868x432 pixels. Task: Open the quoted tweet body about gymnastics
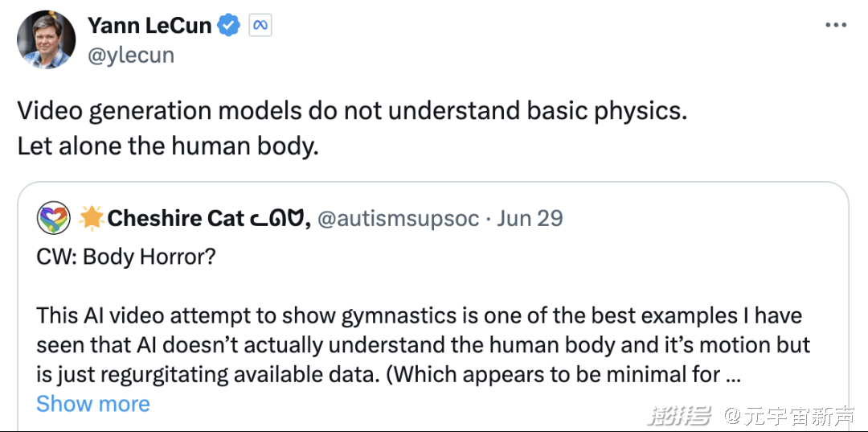click(x=424, y=345)
